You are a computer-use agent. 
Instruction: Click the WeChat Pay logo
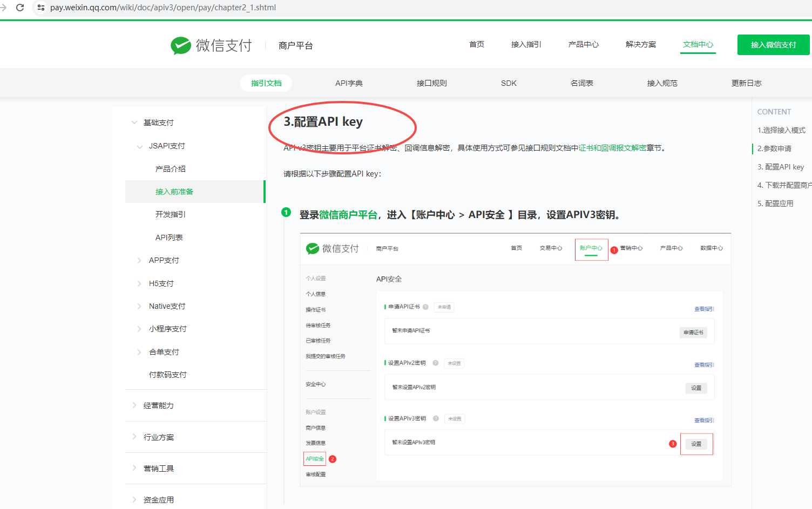coord(211,45)
